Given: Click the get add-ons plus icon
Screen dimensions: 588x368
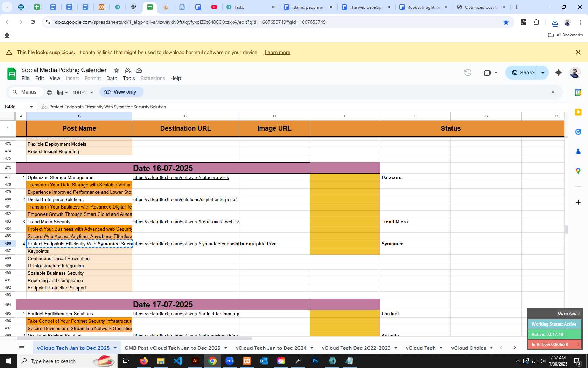Looking at the screenshot, I should click(578, 202).
